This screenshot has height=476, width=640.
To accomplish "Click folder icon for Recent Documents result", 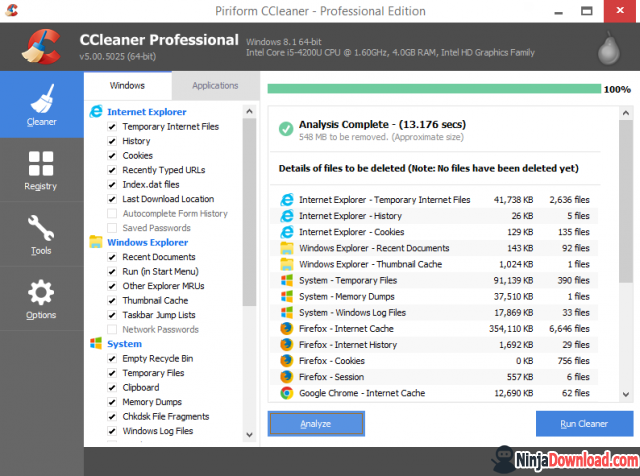I will [287, 248].
